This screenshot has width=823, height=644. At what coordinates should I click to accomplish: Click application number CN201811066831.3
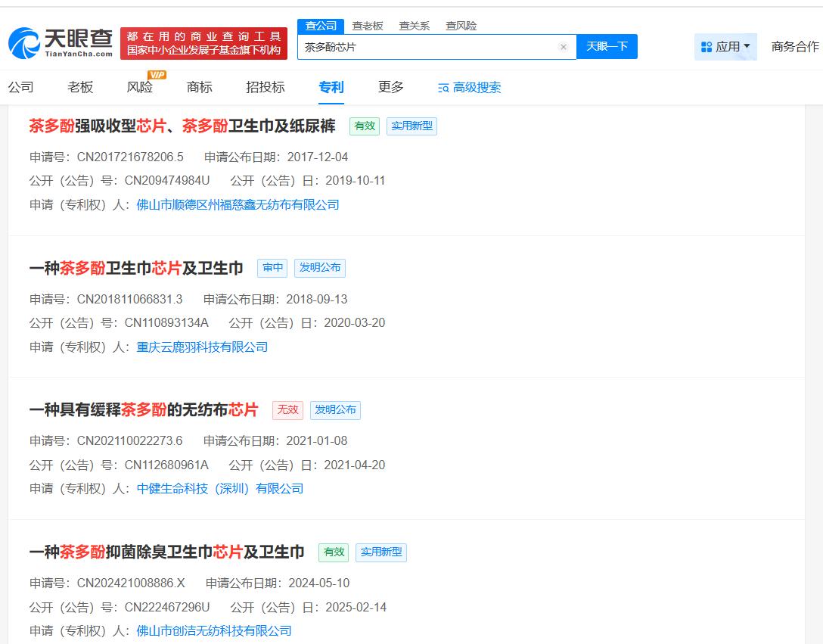click(129, 300)
